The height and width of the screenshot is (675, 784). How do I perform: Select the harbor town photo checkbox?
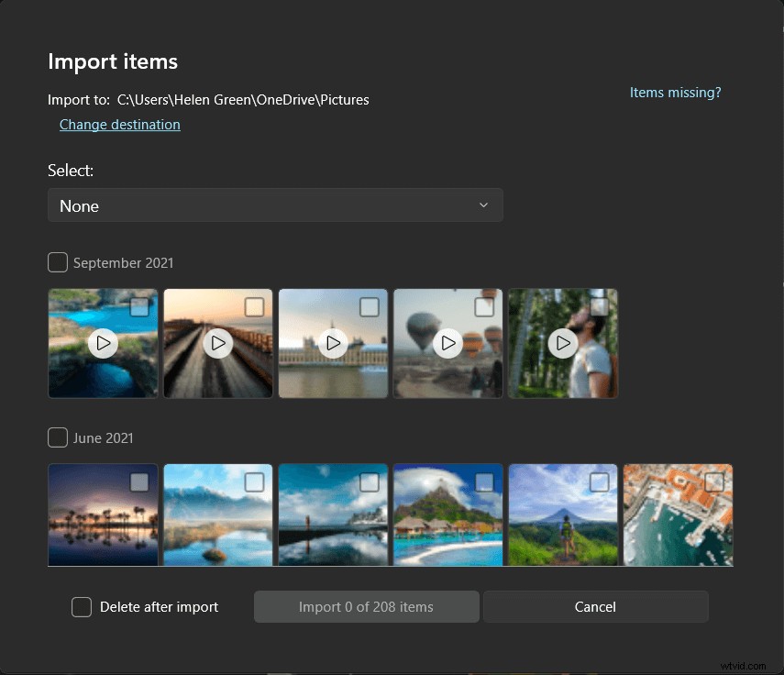714,482
